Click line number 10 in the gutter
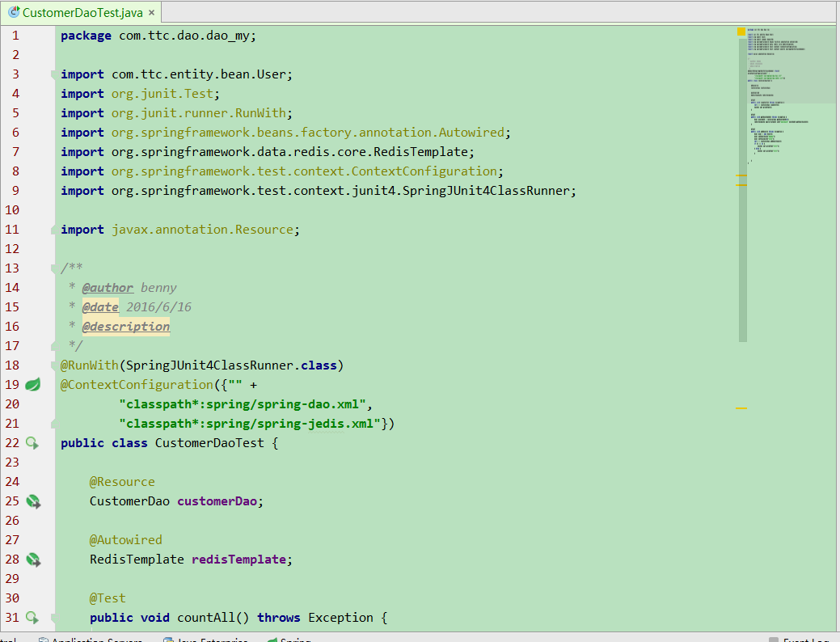The height and width of the screenshot is (642, 840). pyautogui.click(x=12, y=210)
